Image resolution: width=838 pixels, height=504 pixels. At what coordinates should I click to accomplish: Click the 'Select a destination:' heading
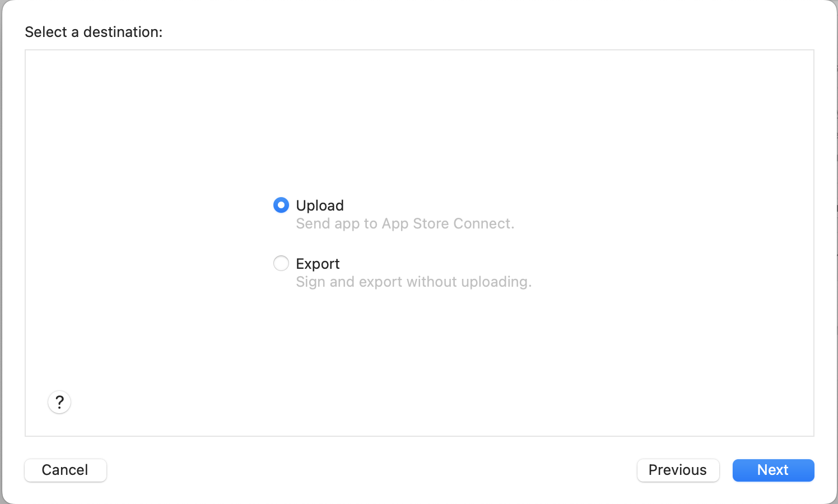click(94, 32)
